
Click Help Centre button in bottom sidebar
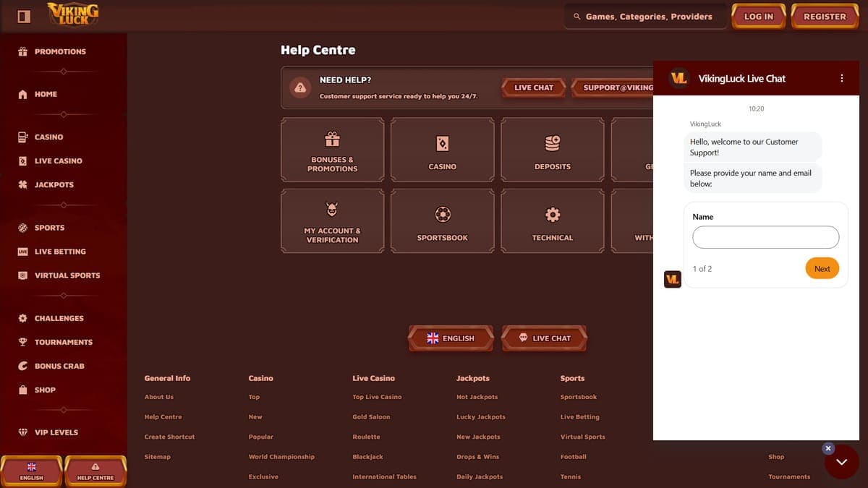[x=95, y=471]
